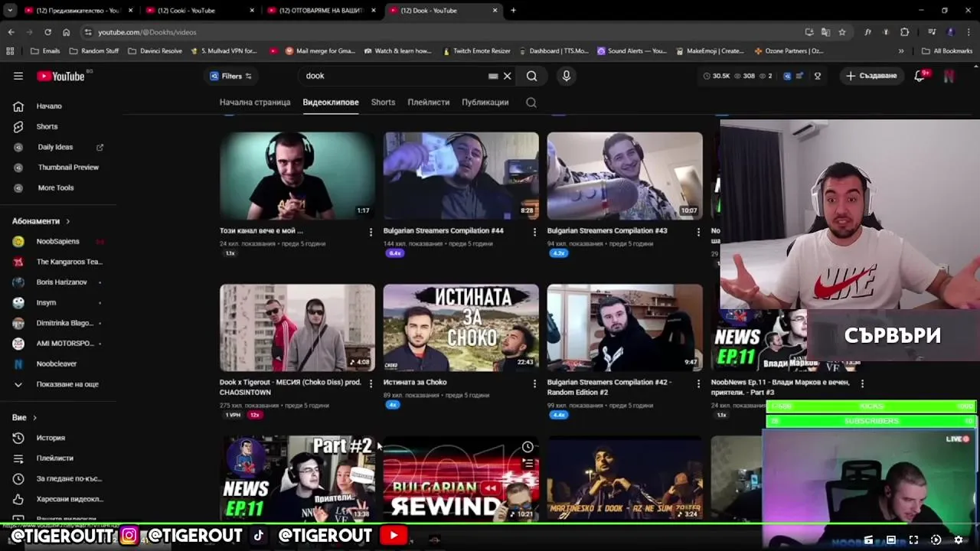Click the trophy icon in stats toolbar

818,76
